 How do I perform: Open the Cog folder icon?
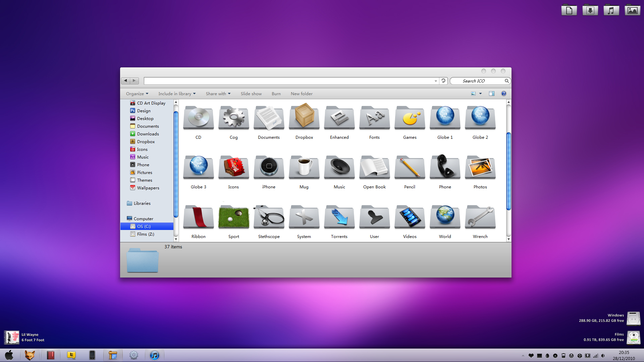[x=234, y=118]
